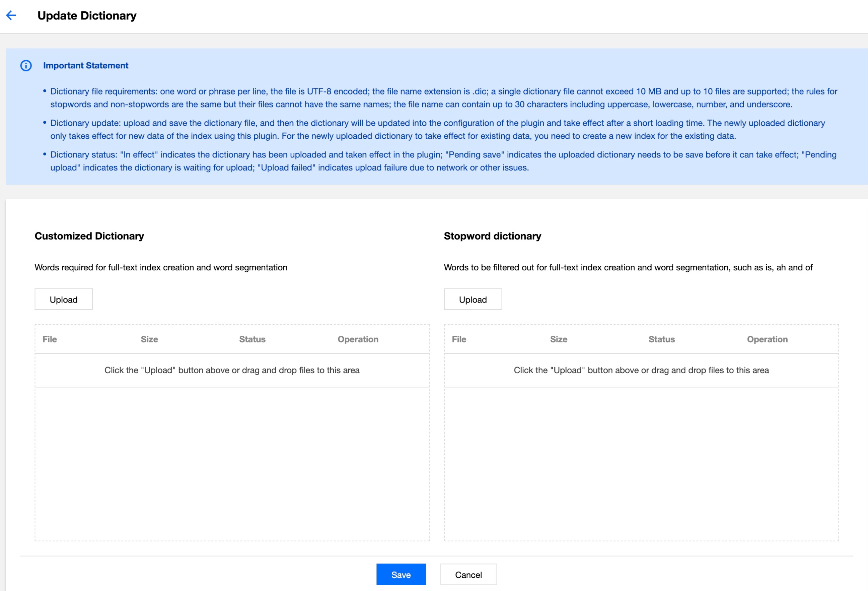Click the Stopword dictionary section heading
The image size is (868, 591).
point(492,236)
